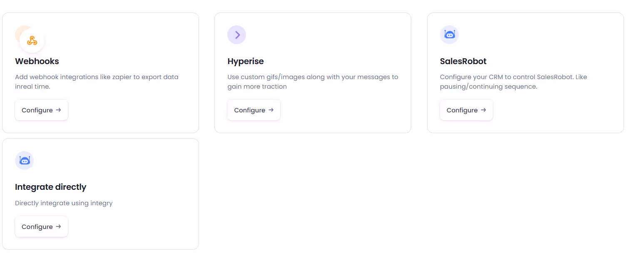Configure direct integration using Integry
Screen dimensions: 644x266
41,226
